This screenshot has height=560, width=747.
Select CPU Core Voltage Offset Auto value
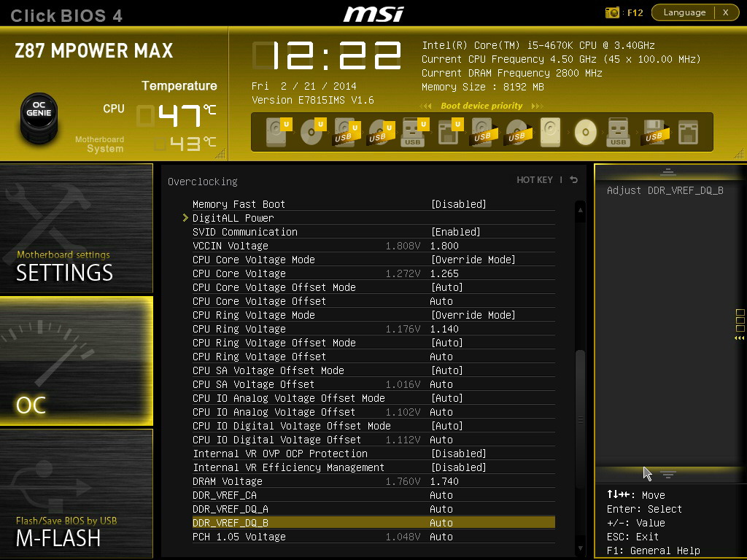[441, 301]
